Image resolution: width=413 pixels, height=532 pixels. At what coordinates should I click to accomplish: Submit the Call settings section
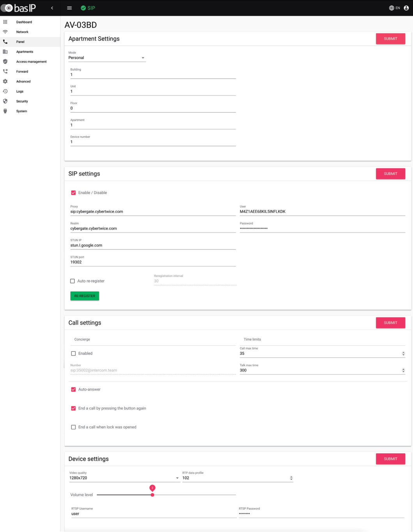tap(390, 323)
